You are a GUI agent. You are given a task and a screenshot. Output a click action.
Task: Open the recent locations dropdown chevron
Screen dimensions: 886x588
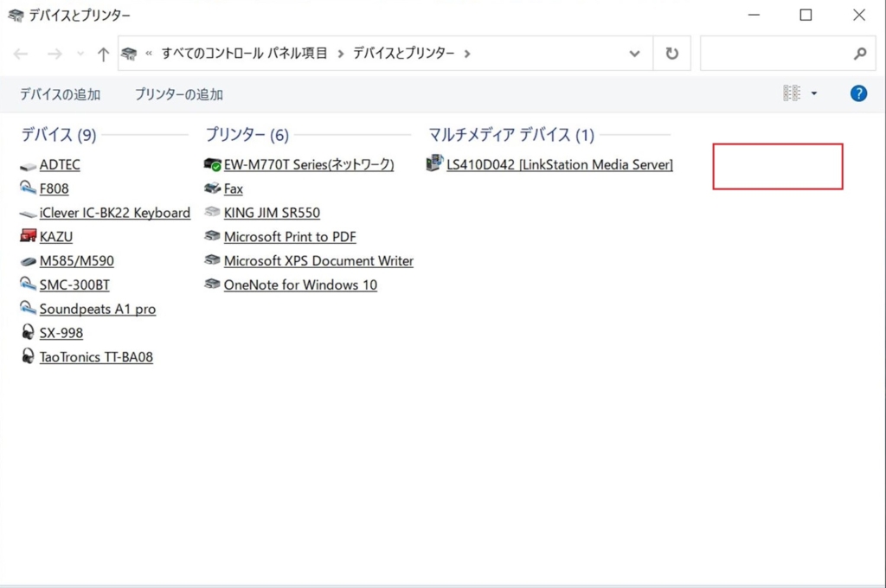click(80, 54)
